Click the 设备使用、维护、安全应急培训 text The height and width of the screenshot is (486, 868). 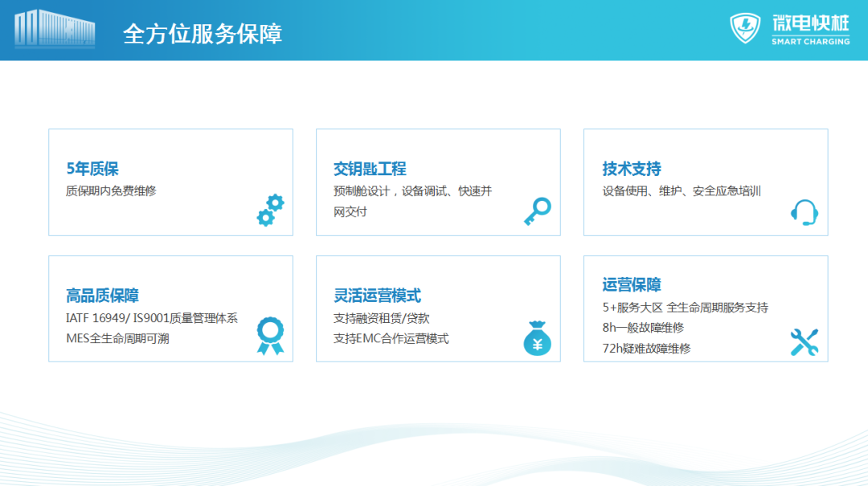point(682,191)
